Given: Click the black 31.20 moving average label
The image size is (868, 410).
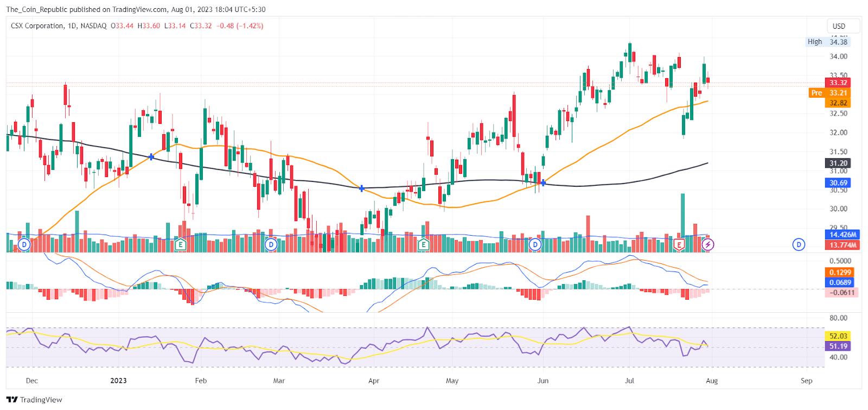Looking at the screenshot, I should pos(838,163).
